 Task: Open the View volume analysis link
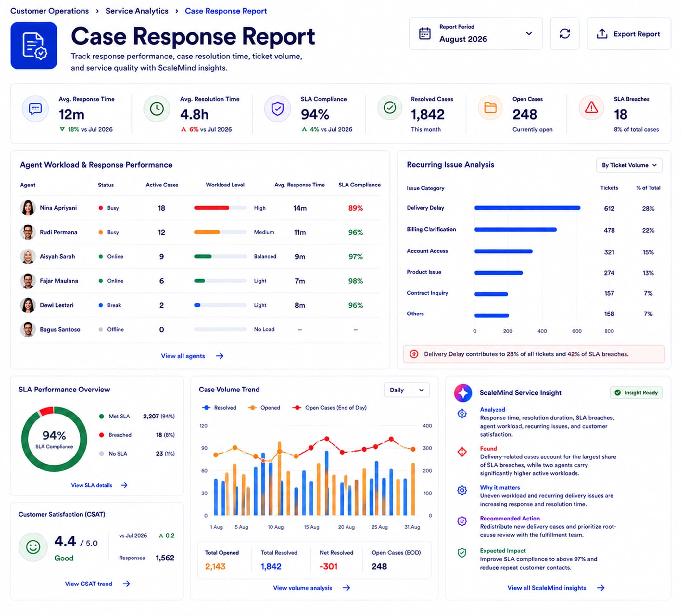[311, 588]
